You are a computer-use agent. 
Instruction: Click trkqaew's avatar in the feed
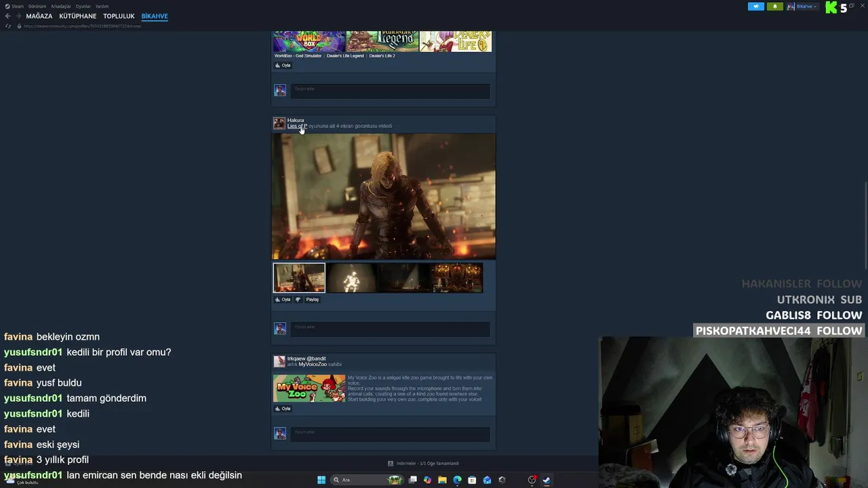279,362
